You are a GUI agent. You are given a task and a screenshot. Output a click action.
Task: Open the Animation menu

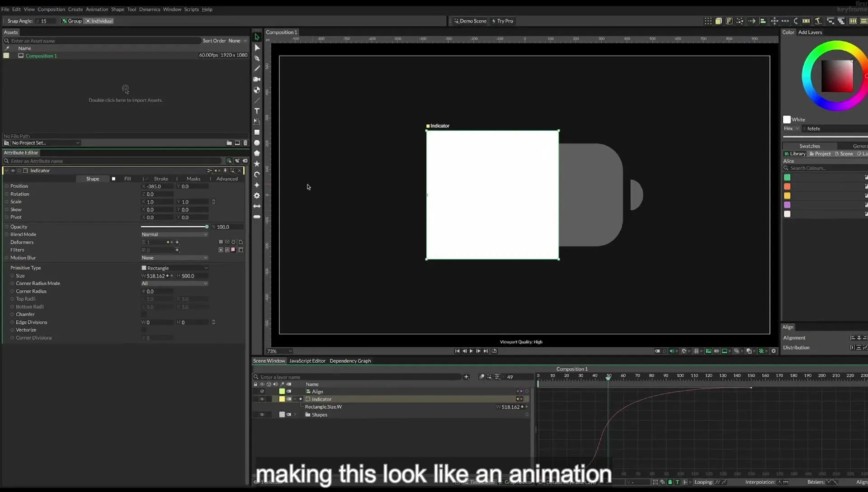(97, 9)
